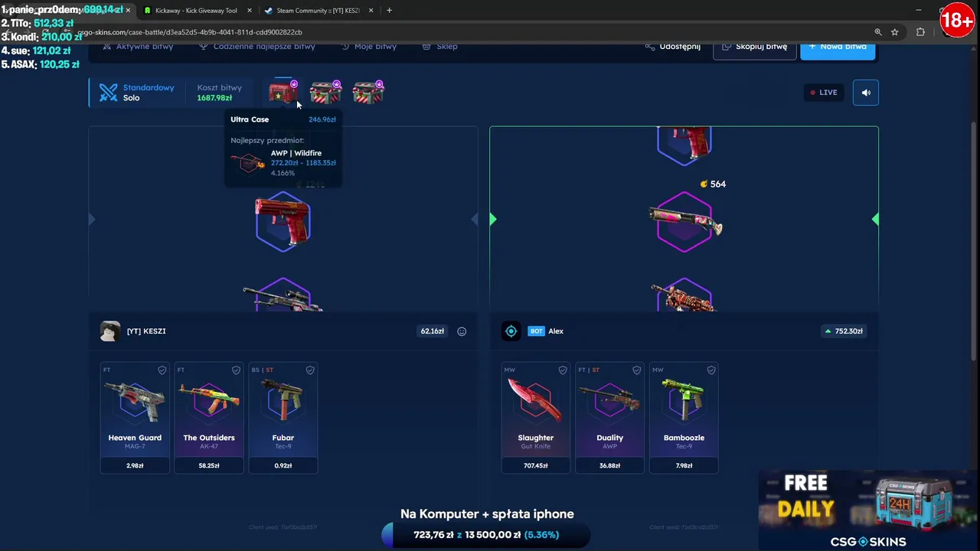Click 62.16zł total for KESZI
Viewport: 980px width, 551px height.
coord(432,331)
